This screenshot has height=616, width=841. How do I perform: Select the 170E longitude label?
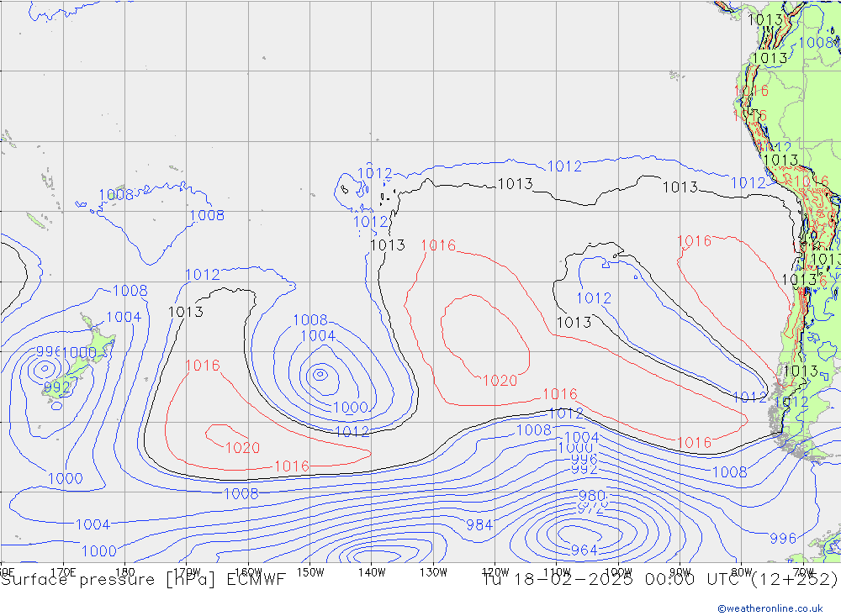pos(63,572)
